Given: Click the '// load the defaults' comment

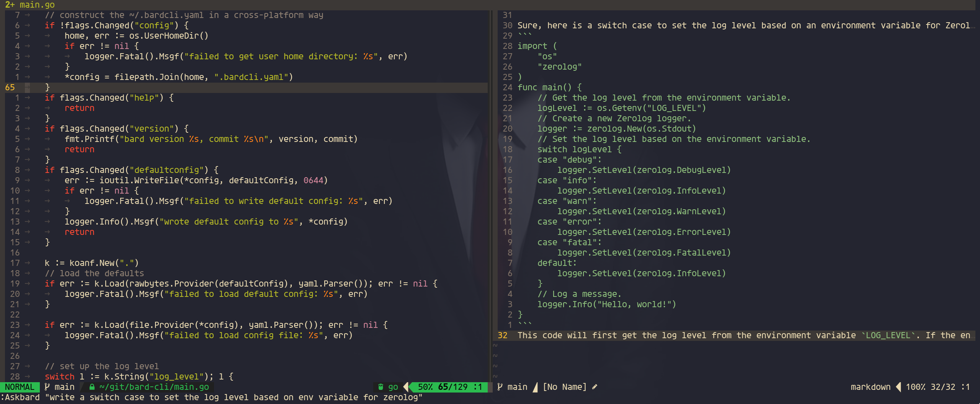Looking at the screenshot, I should click(x=94, y=273).
